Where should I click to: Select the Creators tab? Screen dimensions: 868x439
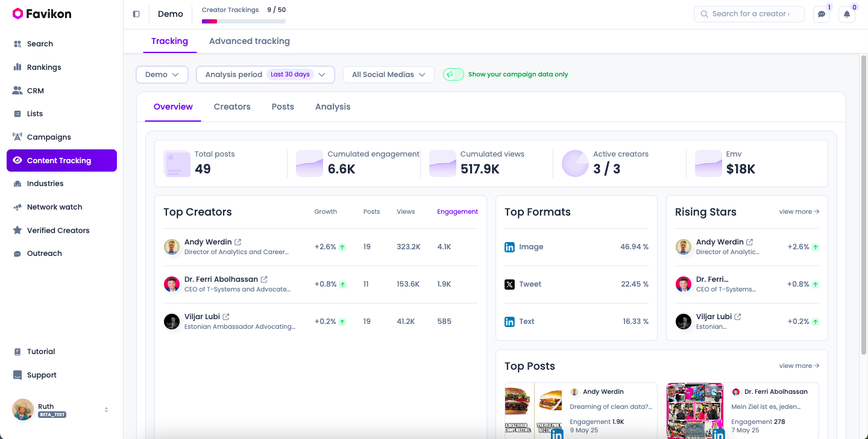[232, 107]
